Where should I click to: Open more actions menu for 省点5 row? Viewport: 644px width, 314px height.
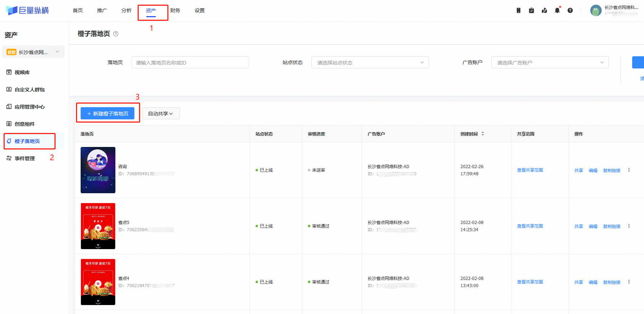(x=629, y=226)
